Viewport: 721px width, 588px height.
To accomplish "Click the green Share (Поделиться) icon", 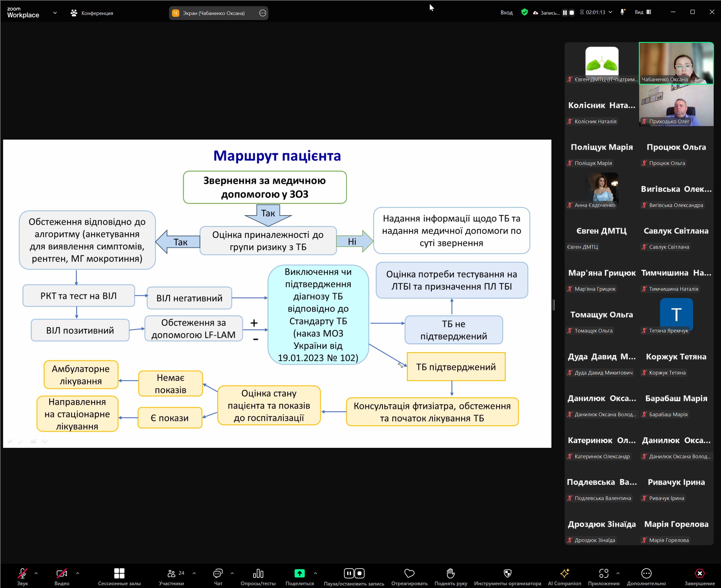I will coord(299,573).
